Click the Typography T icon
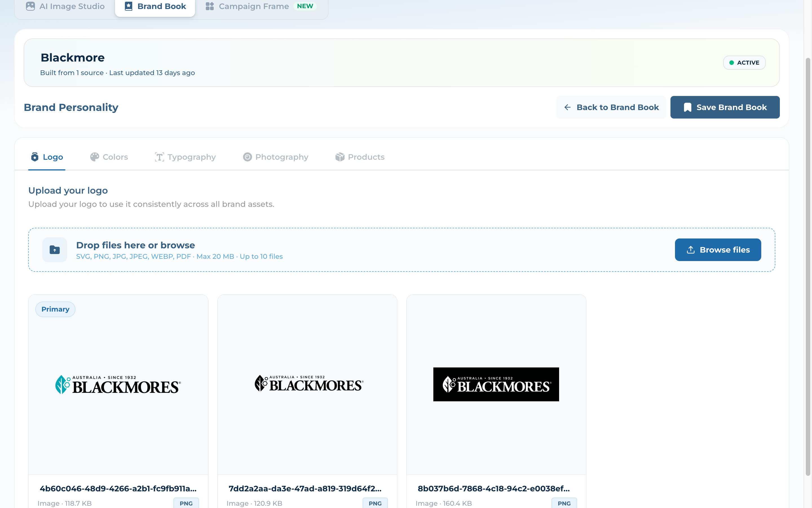 click(159, 157)
